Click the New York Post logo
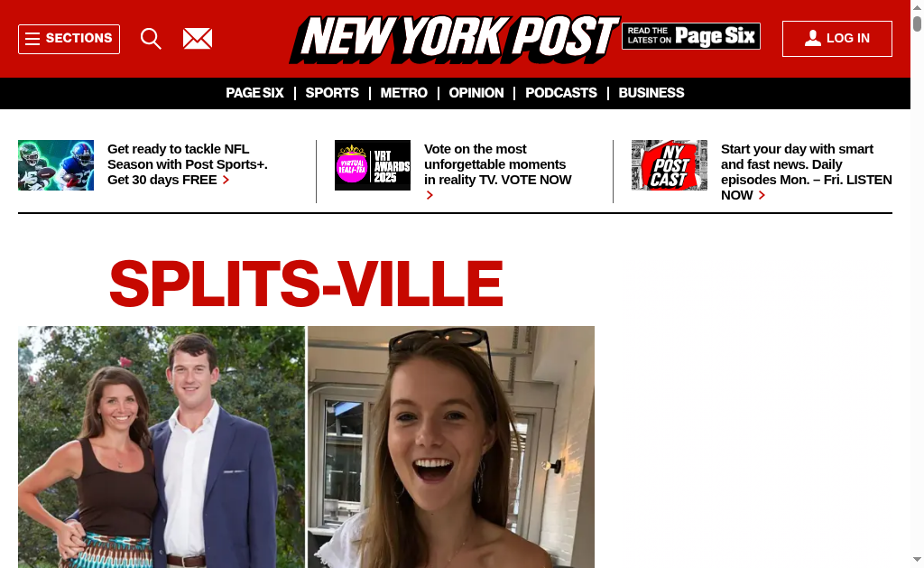Image resolution: width=924 pixels, height=568 pixels. [x=455, y=39]
